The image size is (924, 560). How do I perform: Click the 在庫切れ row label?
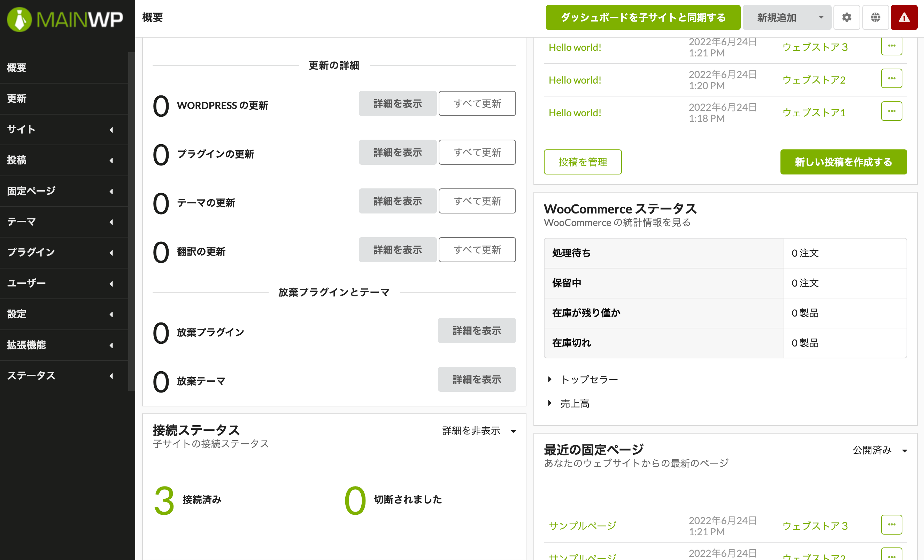(571, 343)
